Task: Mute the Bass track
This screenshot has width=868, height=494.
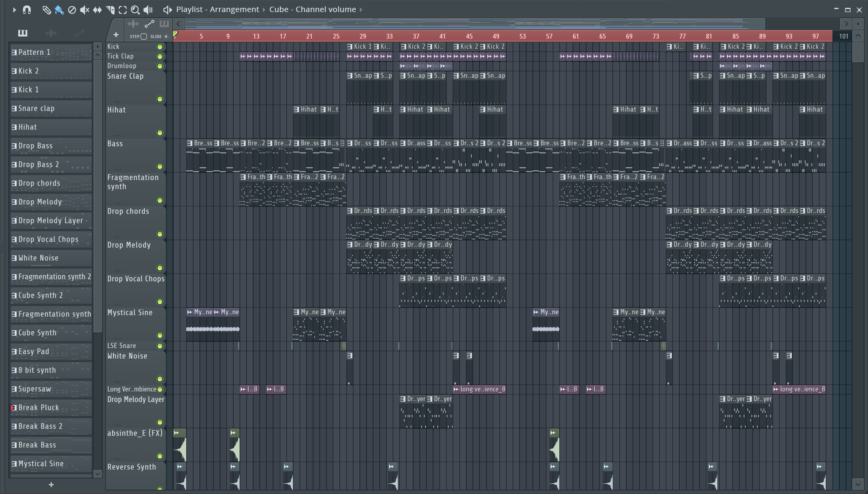Action: [x=160, y=166]
